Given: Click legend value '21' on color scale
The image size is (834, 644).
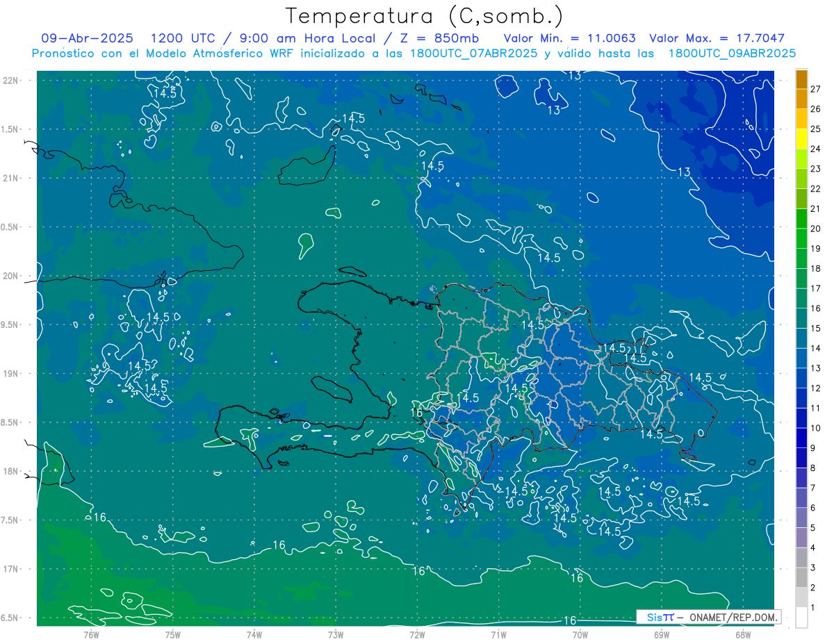Looking at the screenshot, I should [817, 208].
